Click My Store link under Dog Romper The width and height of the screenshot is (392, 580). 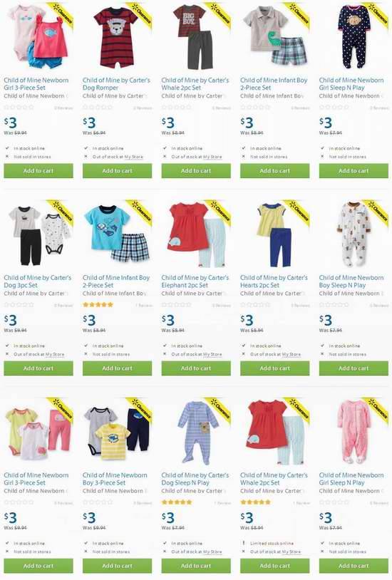[133, 157]
